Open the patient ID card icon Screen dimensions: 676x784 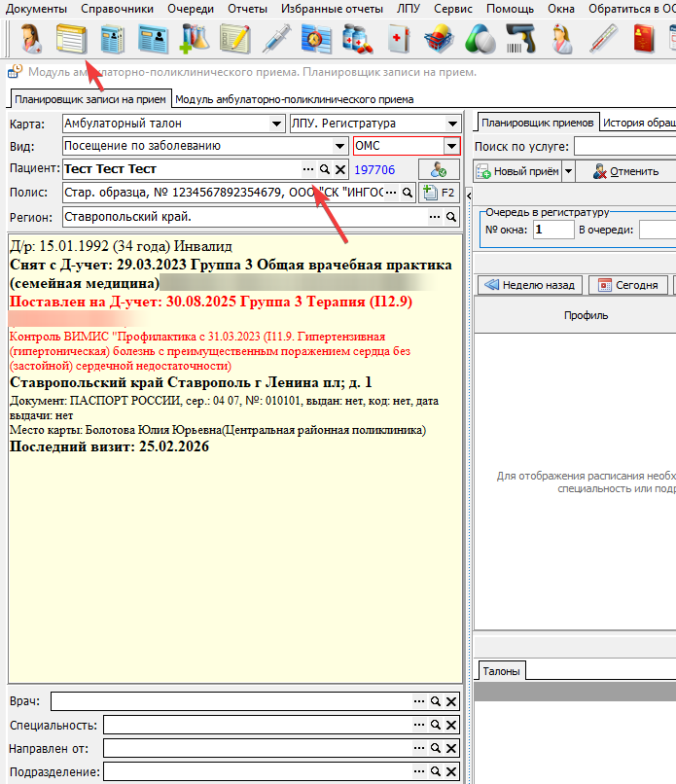pos(153,39)
